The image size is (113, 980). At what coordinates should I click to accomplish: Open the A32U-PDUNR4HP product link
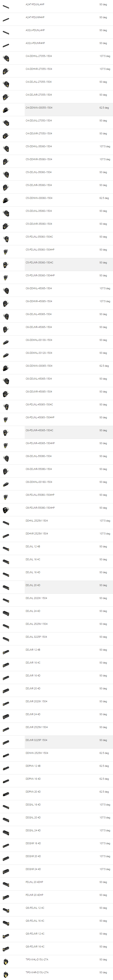pyautogui.click(x=35, y=43)
